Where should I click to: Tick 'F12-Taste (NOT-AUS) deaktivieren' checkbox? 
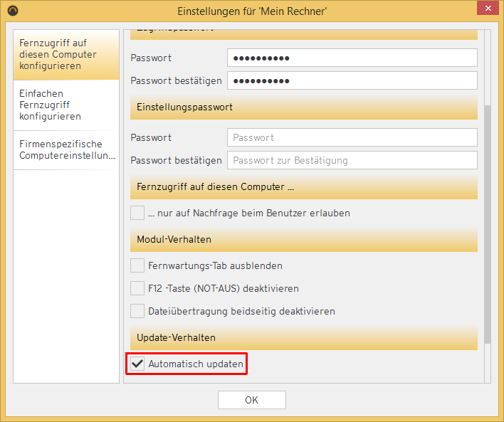pyautogui.click(x=137, y=288)
